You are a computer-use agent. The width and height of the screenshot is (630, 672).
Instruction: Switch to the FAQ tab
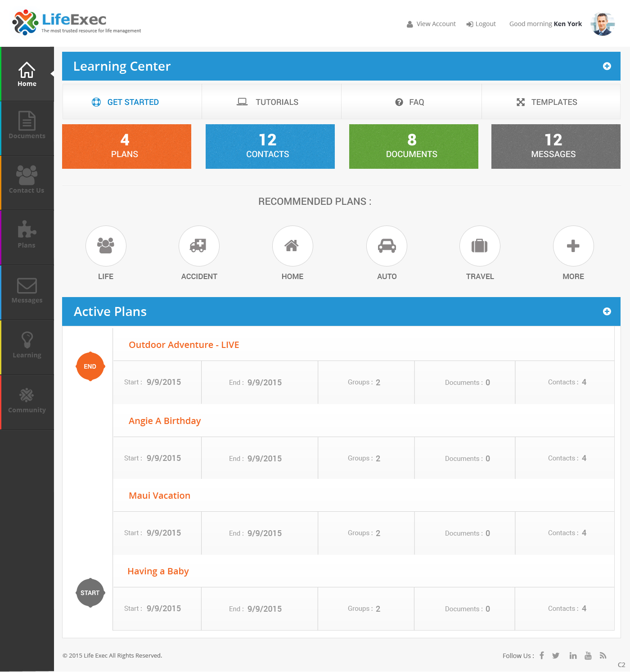411,102
